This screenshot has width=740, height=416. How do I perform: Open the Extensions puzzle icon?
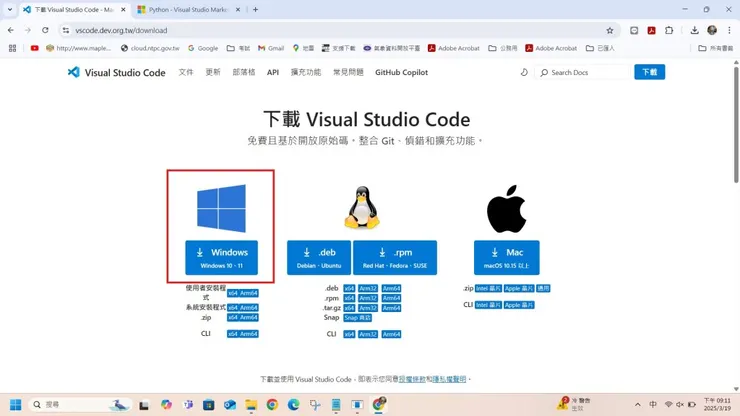click(x=669, y=30)
